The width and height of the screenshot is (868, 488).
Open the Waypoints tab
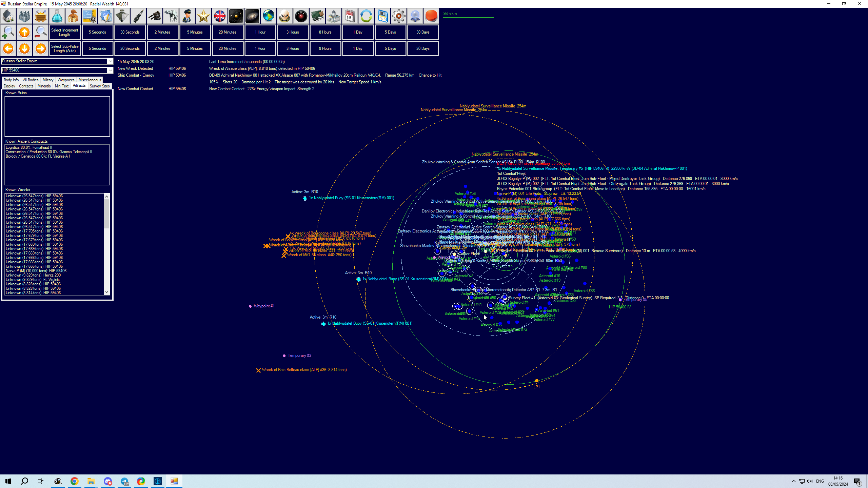[66, 80]
